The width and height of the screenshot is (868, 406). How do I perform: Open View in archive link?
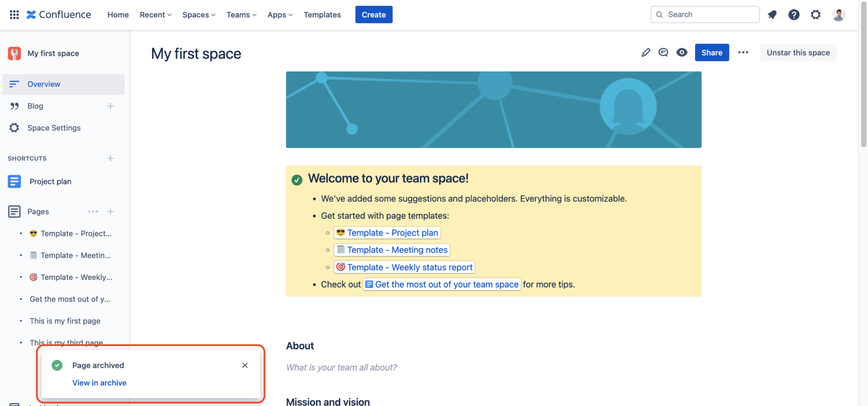[99, 382]
